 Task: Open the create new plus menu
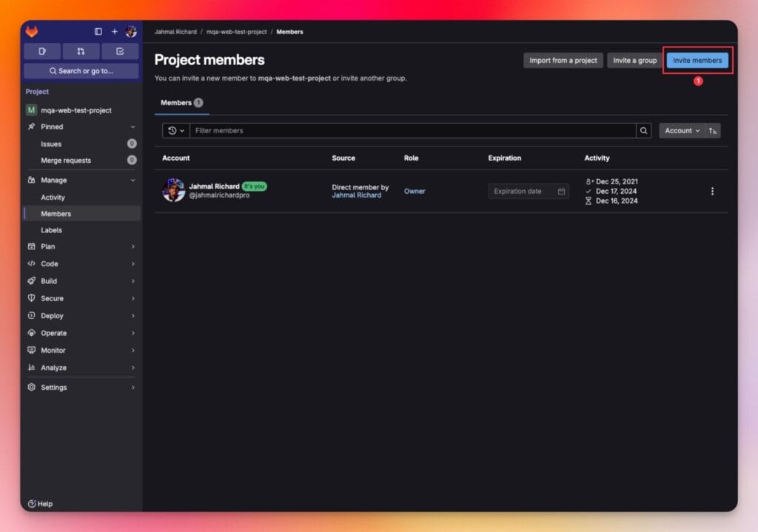(x=115, y=31)
